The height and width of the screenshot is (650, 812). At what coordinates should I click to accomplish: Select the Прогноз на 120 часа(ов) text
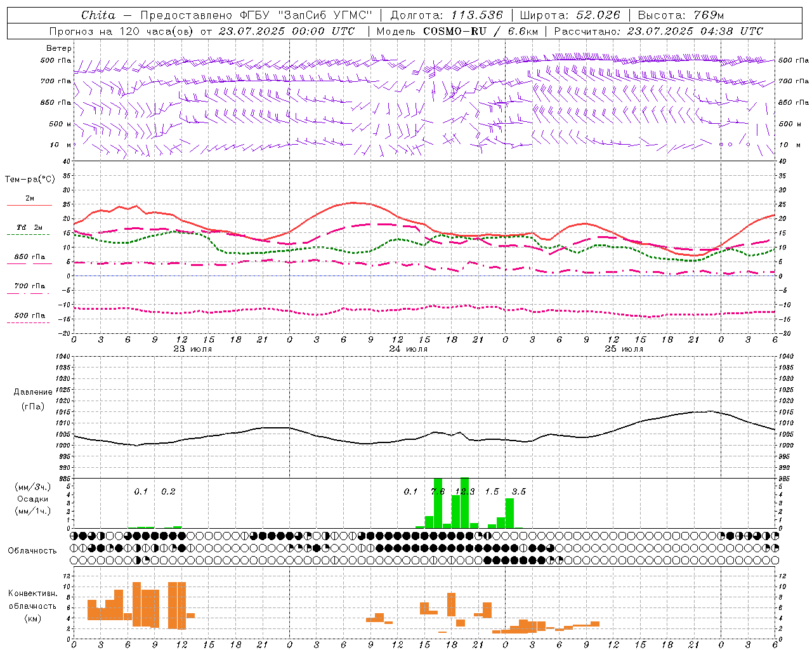121,31
